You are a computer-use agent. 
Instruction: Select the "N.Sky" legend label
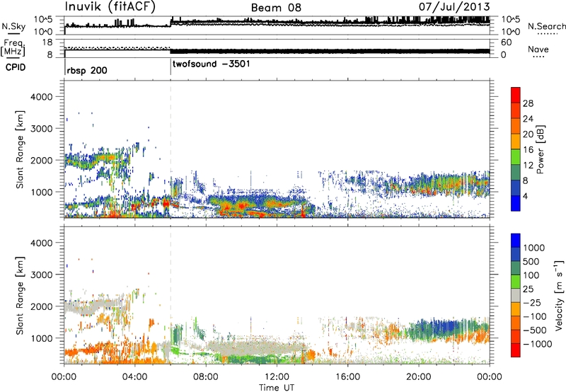[x=13, y=26]
